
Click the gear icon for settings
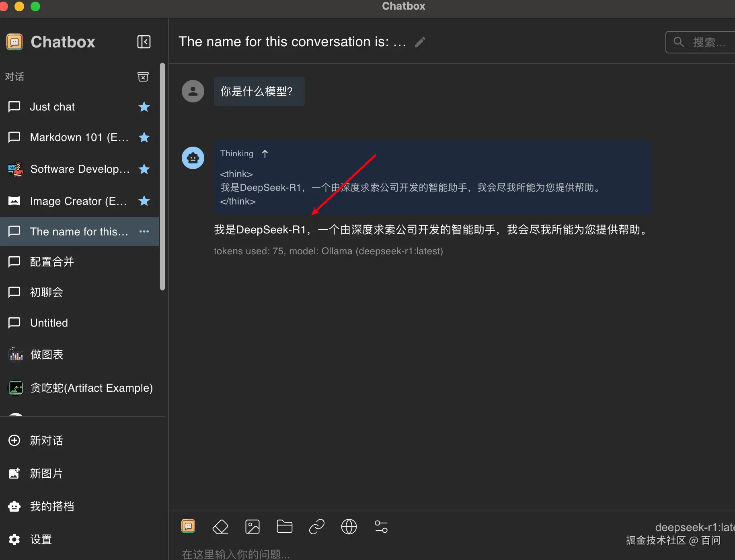[14, 539]
